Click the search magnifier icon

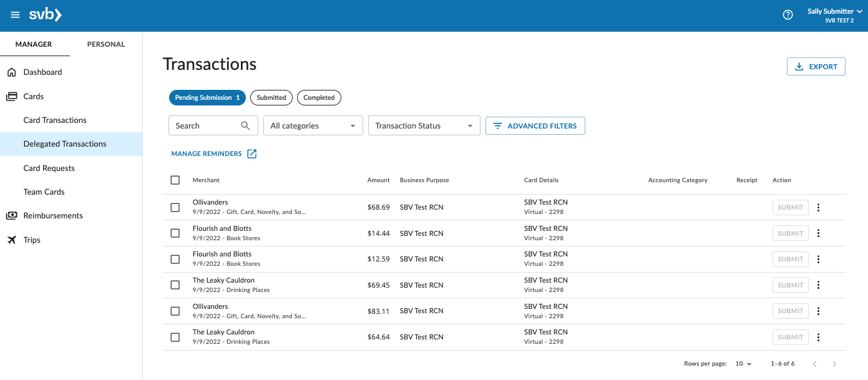(245, 125)
